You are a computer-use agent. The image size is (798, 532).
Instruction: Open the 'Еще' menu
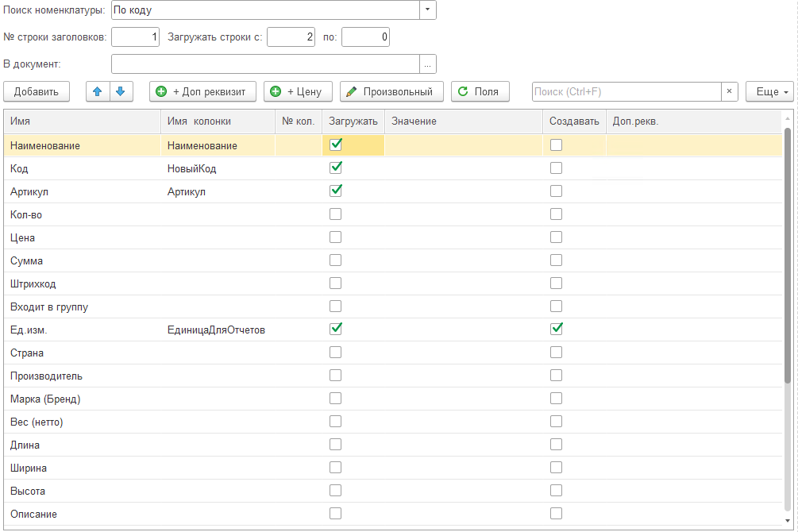[769, 91]
